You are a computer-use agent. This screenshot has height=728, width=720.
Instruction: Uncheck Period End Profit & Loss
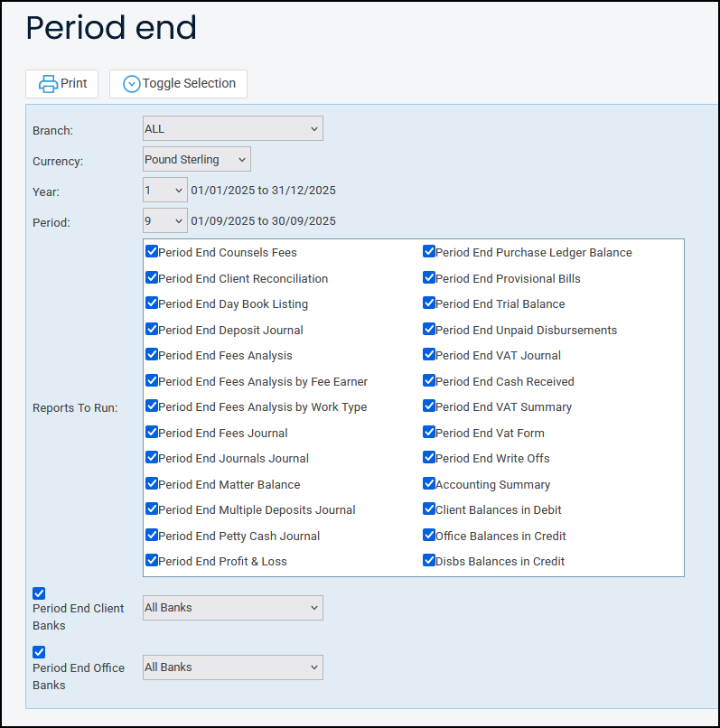point(152,561)
